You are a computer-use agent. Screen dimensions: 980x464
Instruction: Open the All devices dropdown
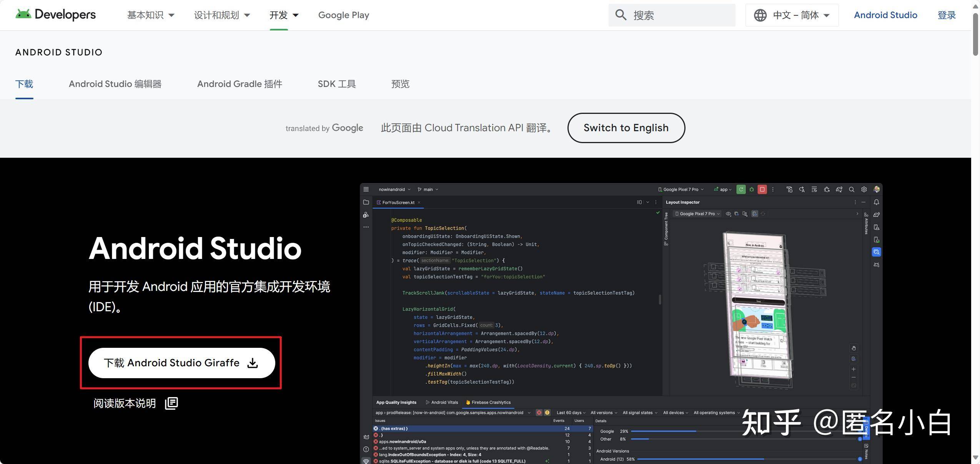click(x=676, y=412)
